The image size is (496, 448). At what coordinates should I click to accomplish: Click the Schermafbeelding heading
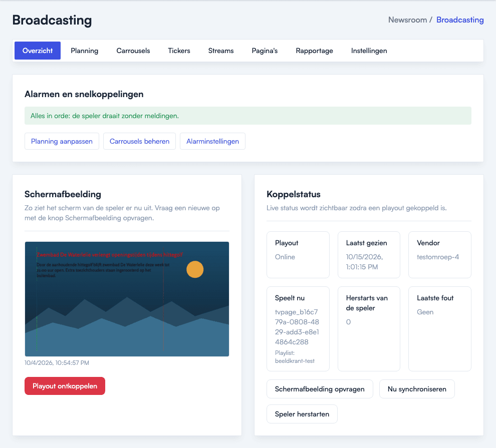(63, 194)
